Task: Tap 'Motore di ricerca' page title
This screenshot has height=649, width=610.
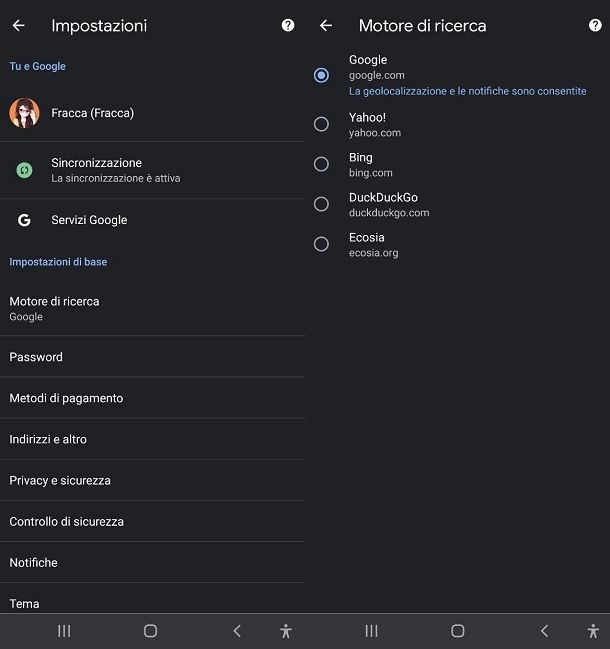Action: pos(423,26)
